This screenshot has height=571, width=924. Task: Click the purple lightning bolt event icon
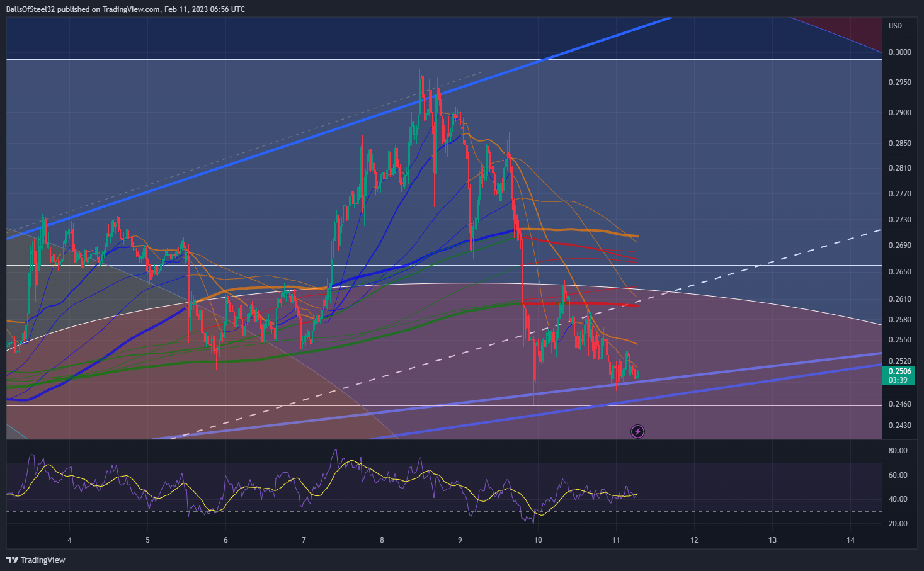click(x=637, y=431)
